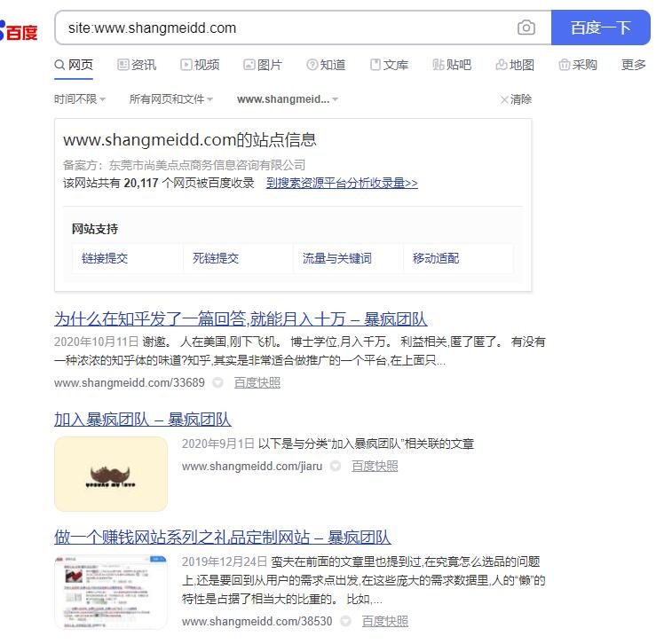Image resolution: width=664 pixels, height=644 pixels.
Task: Click the 移动适配 link
Action: point(436,258)
